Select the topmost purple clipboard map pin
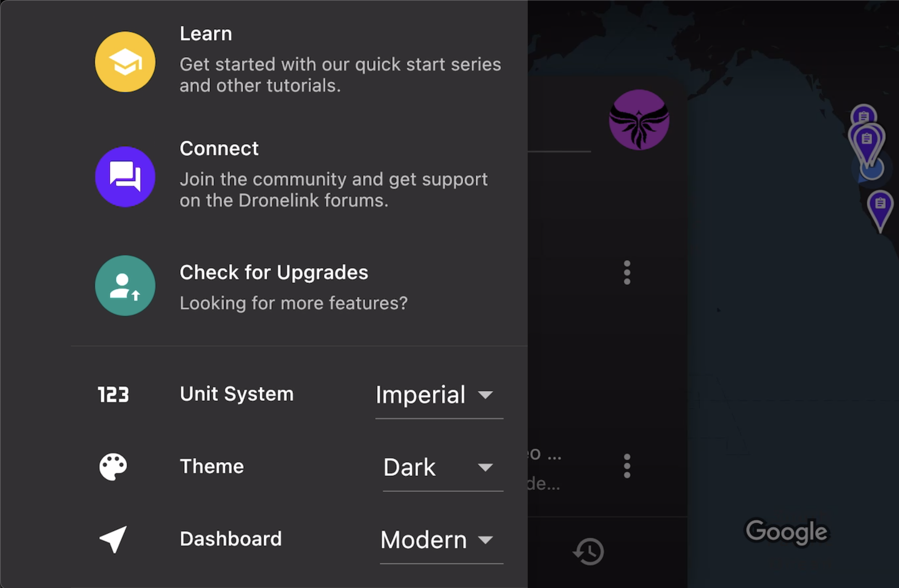 [x=864, y=114]
